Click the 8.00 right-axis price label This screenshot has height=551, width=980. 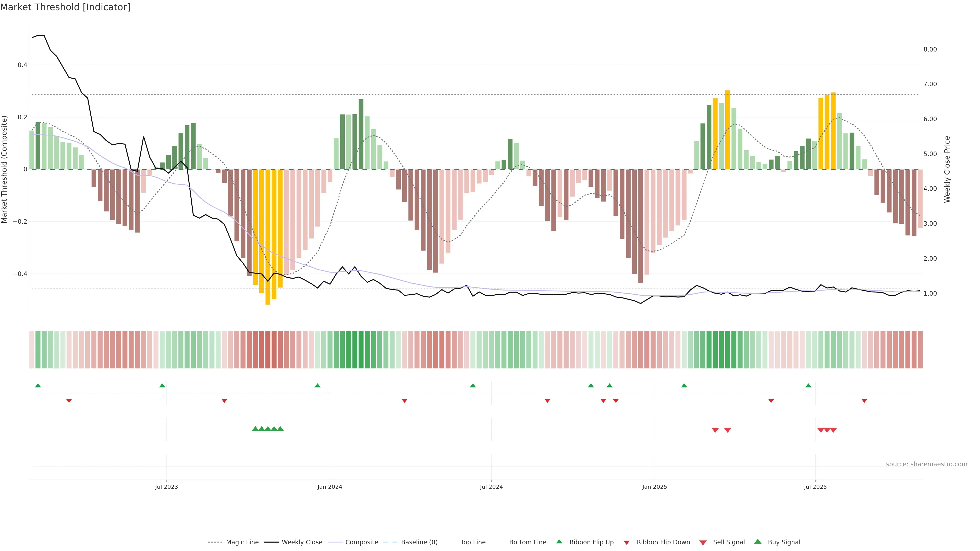[930, 49]
